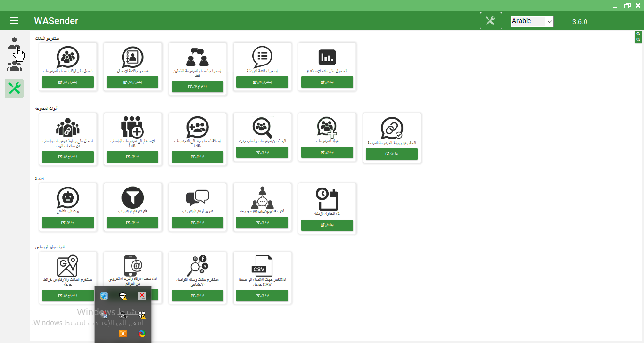Click green button under contact list extractor card
This screenshot has width=644, height=343.
click(x=132, y=82)
